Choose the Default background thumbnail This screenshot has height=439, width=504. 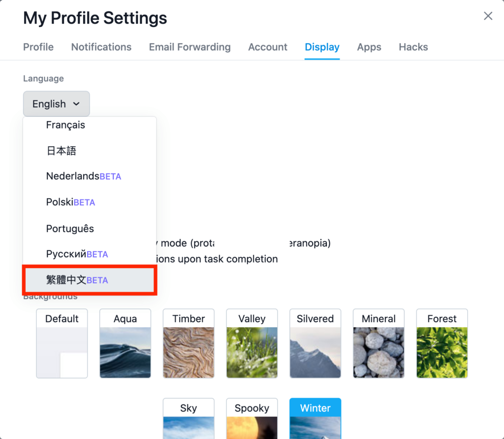(62, 343)
